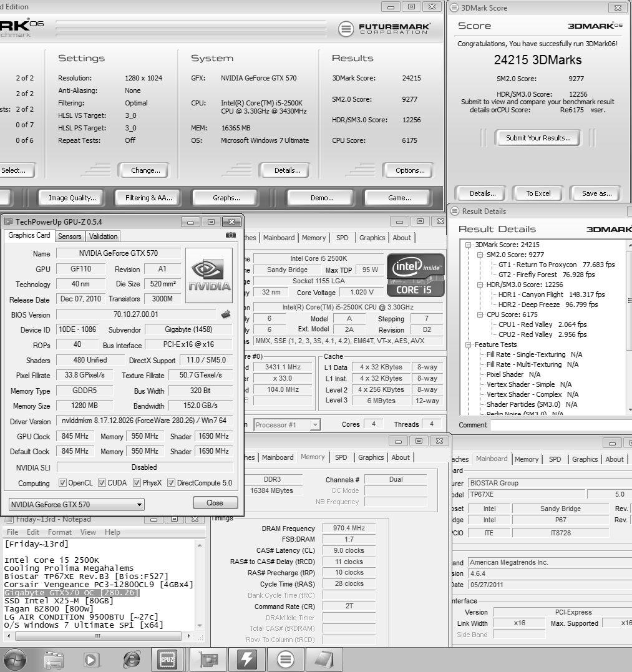Viewport: 632px width, 672px height.
Task: Collapse the CPU Score: 6175 node
Action: pos(480,314)
